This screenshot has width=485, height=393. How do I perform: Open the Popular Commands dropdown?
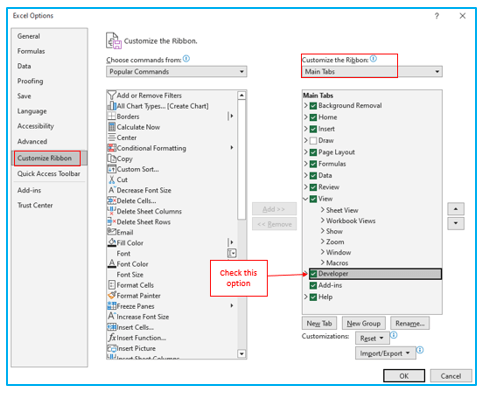(177, 72)
